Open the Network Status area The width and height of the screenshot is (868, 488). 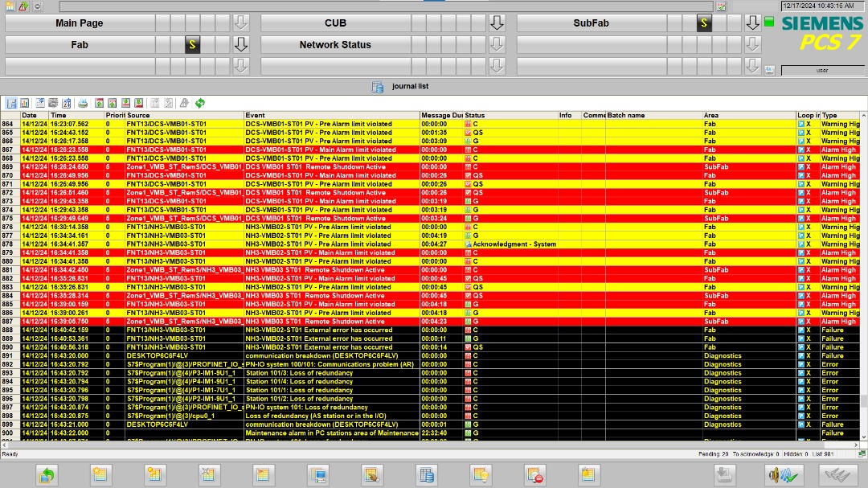click(335, 45)
